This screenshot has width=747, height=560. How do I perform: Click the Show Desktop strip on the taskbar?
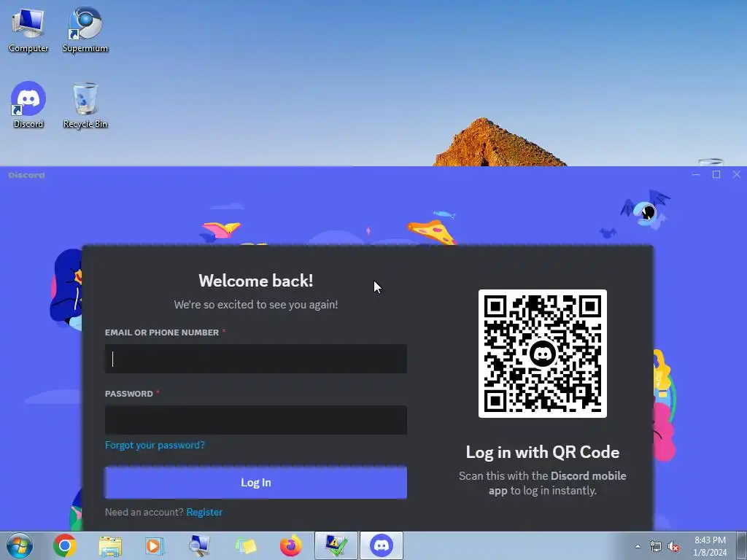[x=743, y=545]
